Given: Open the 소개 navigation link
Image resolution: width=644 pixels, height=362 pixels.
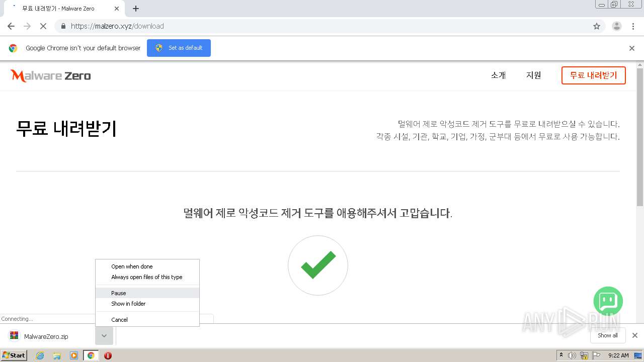Looking at the screenshot, I should [498, 75].
